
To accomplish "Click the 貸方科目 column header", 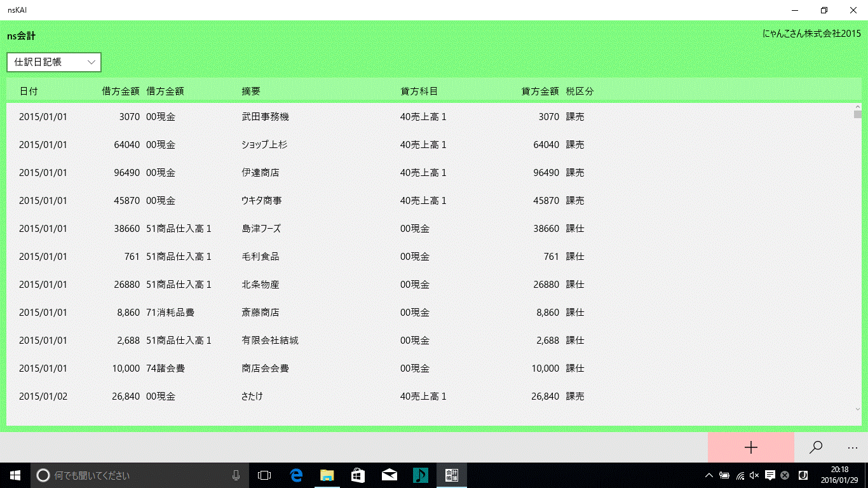I will (419, 91).
